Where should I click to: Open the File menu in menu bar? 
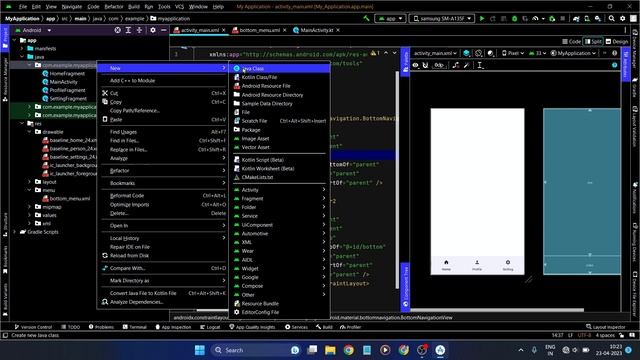click(23, 7)
